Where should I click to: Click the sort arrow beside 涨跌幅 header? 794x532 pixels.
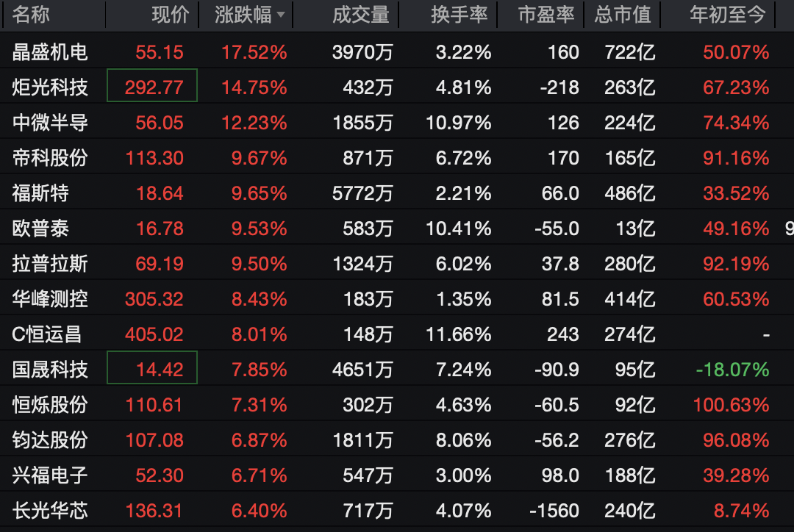click(281, 15)
